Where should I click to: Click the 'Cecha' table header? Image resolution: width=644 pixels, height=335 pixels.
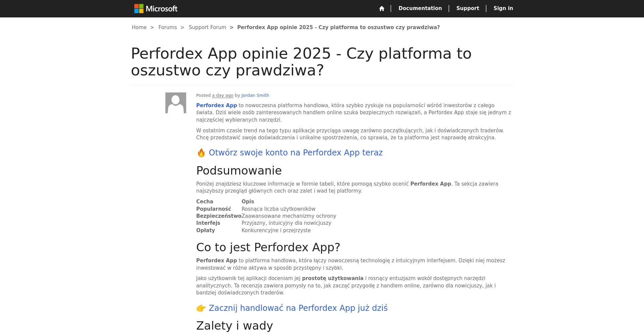click(x=205, y=202)
